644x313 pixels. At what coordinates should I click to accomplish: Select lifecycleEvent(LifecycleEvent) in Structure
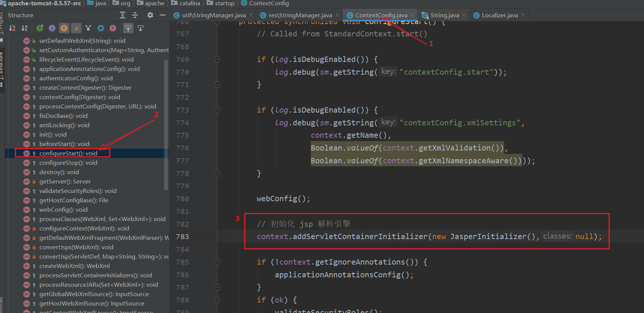(x=86, y=59)
